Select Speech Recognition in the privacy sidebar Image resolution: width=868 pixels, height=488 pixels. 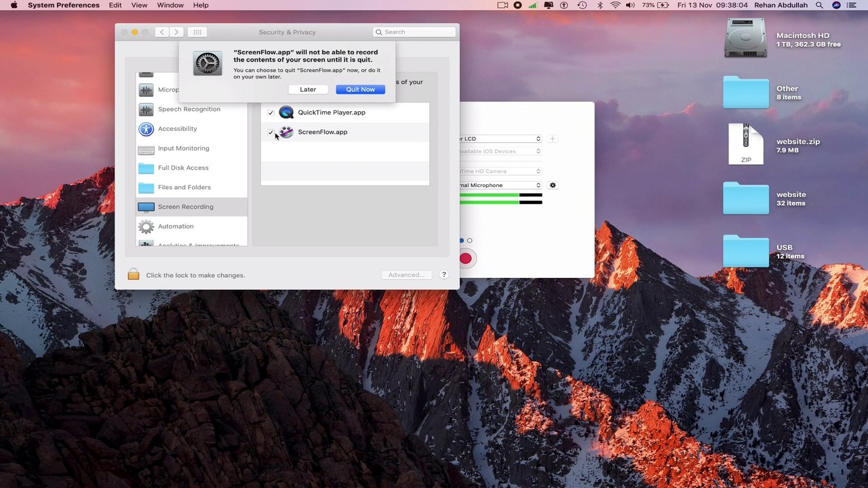[192, 109]
